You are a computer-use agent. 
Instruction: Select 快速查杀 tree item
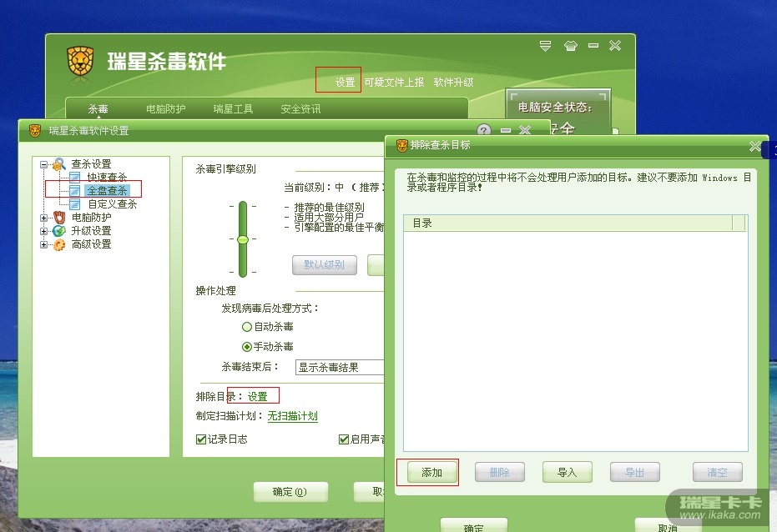107,177
